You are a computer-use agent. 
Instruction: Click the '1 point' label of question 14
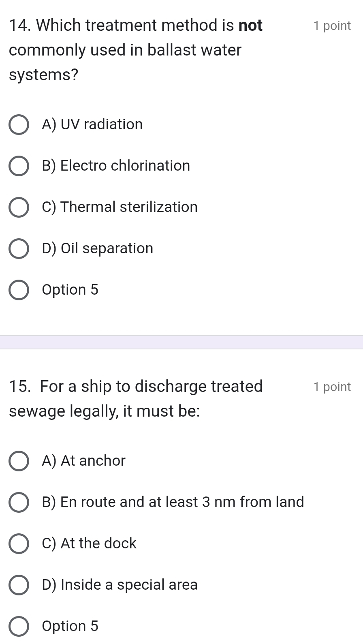pos(332,26)
